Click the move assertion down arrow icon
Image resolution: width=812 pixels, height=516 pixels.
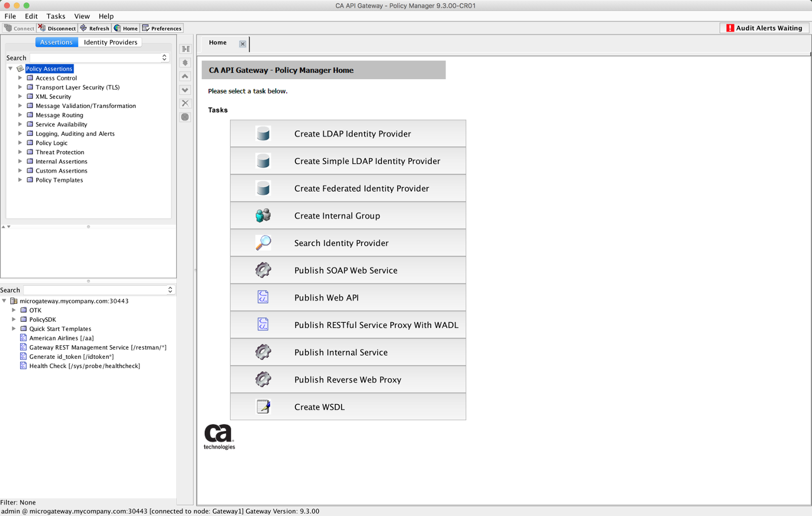(x=185, y=90)
